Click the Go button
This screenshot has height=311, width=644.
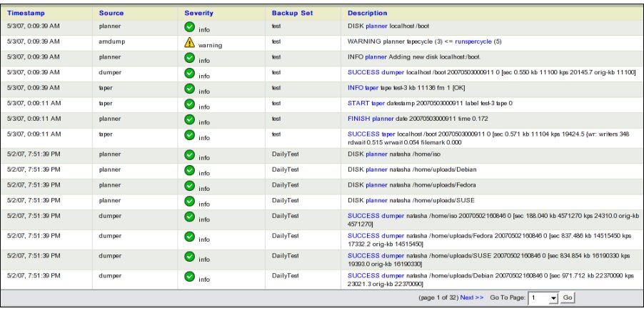click(x=567, y=298)
